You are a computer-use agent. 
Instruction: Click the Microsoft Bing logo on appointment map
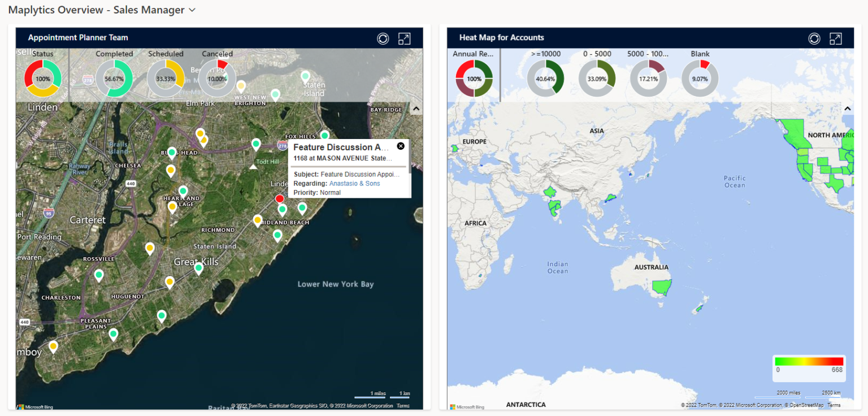[x=35, y=406]
